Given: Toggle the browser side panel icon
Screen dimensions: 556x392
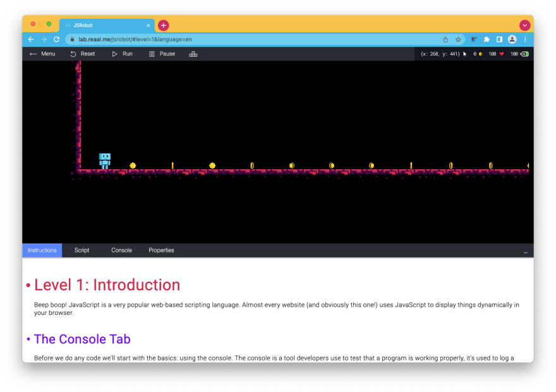Looking at the screenshot, I should coord(499,39).
